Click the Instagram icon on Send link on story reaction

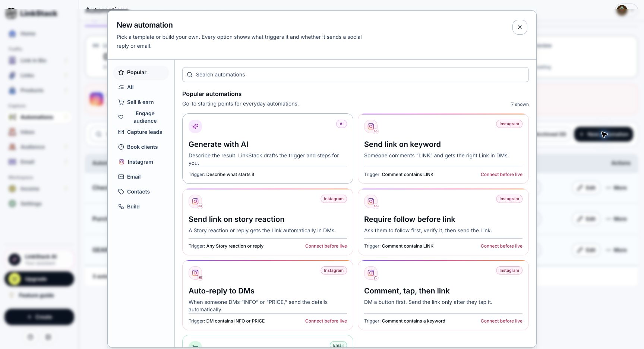pos(195,201)
